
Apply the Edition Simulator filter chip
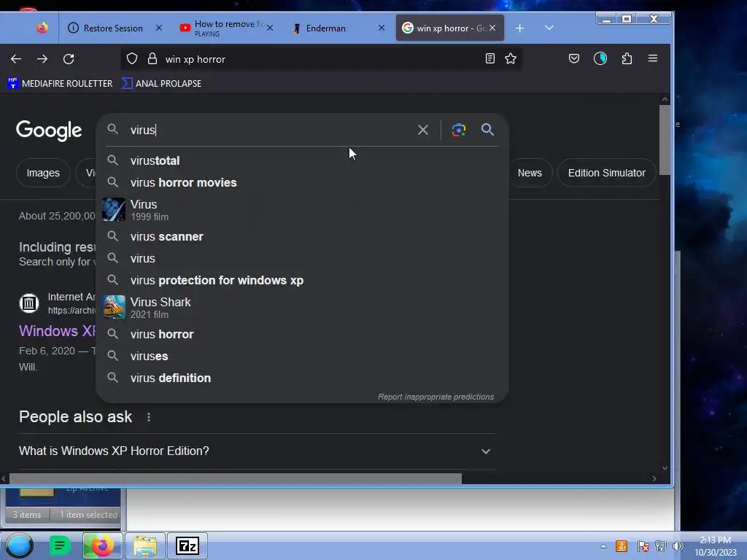tap(606, 173)
